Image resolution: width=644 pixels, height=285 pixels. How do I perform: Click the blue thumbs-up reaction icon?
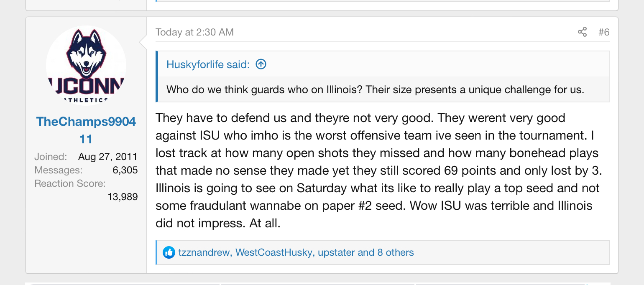[169, 252]
